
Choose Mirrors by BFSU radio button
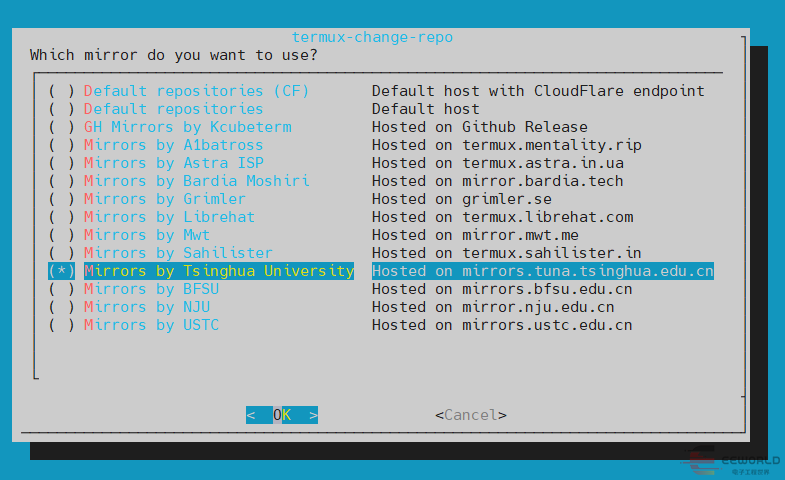(61, 289)
